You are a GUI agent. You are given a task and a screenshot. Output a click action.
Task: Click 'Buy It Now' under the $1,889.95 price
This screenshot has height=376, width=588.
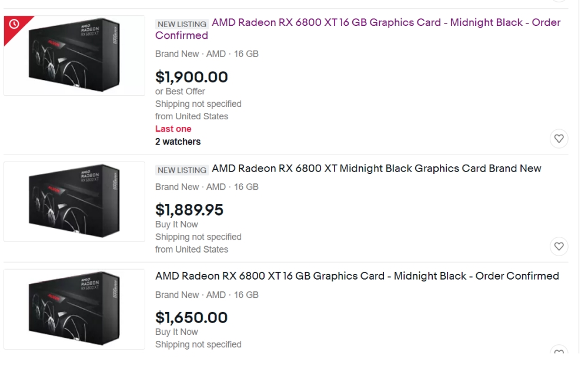176,224
